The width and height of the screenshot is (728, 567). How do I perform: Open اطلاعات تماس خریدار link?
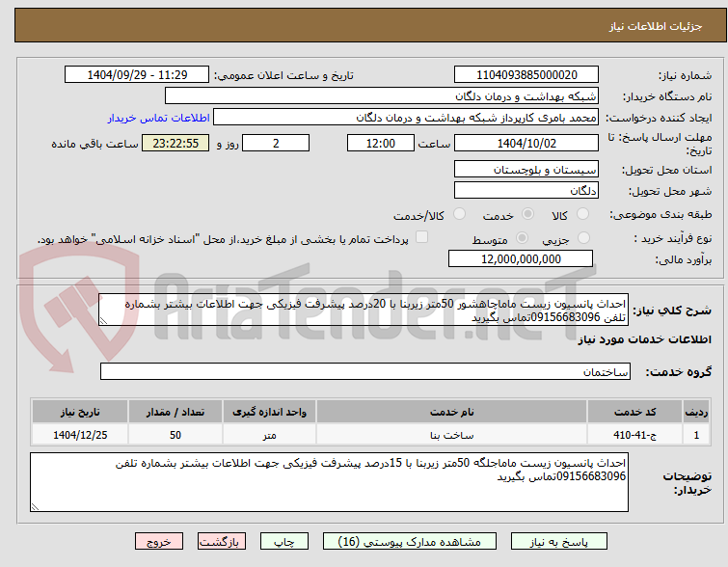pyautogui.click(x=159, y=118)
